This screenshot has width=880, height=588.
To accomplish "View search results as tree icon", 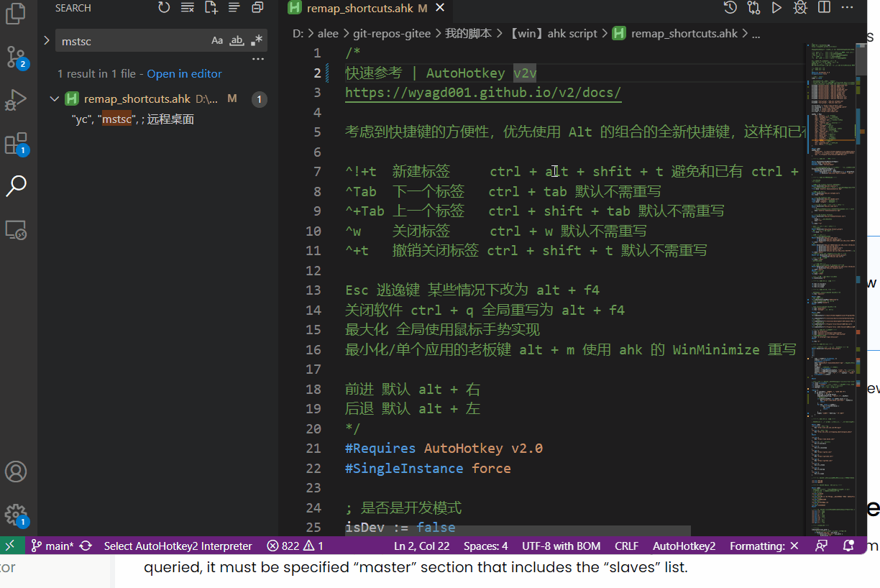I will (x=234, y=8).
